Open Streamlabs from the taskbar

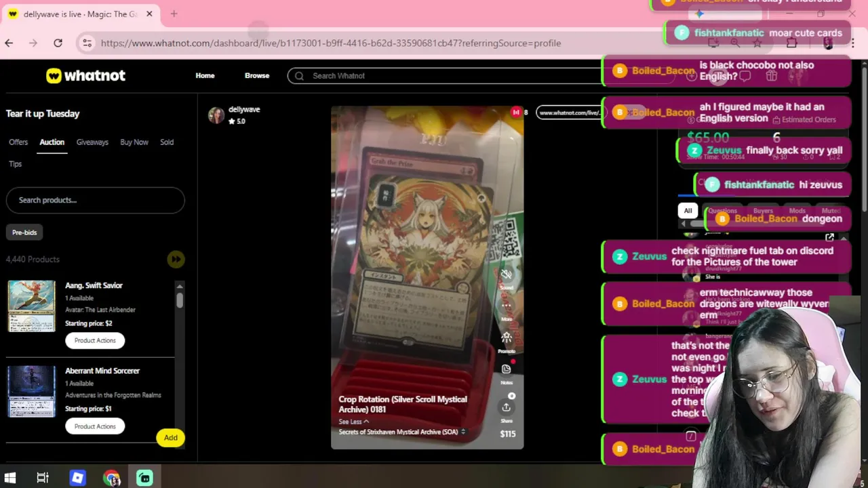144,478
